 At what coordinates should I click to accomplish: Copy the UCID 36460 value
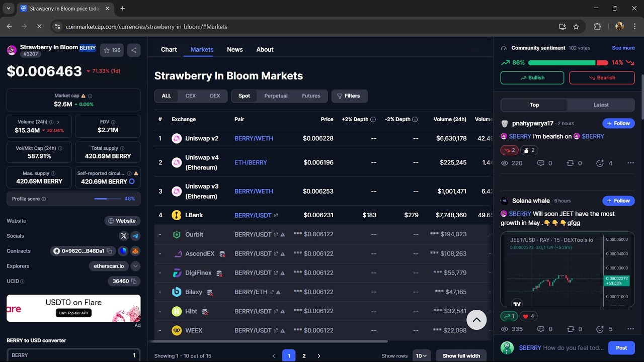click(134, 281)
